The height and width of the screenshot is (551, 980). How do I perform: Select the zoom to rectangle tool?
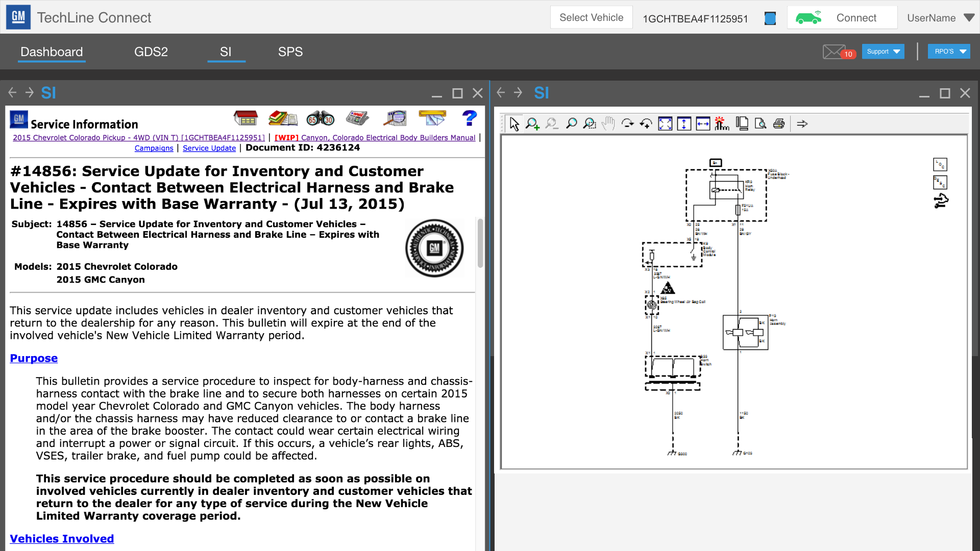point(590,124)
